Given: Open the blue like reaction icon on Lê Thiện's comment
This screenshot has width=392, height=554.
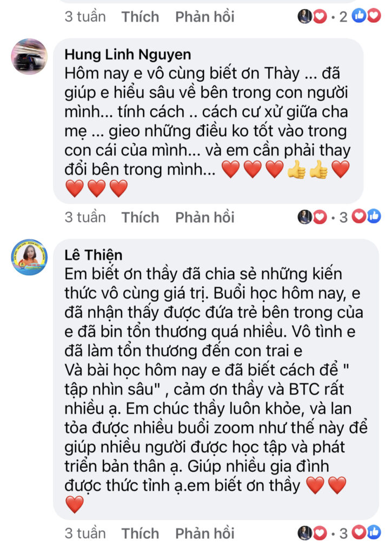Looking at the screenshot, I should (x=374, y=532).
